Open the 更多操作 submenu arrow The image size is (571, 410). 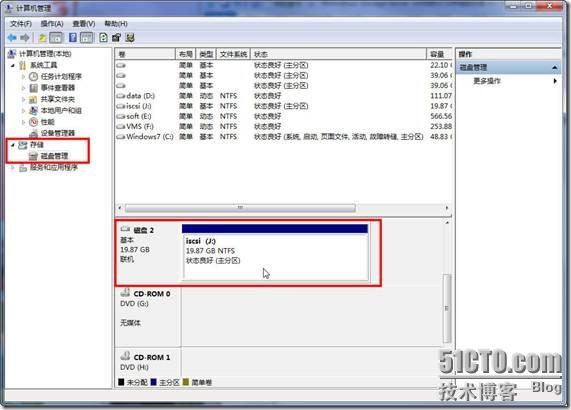click(x=555, y=81)
